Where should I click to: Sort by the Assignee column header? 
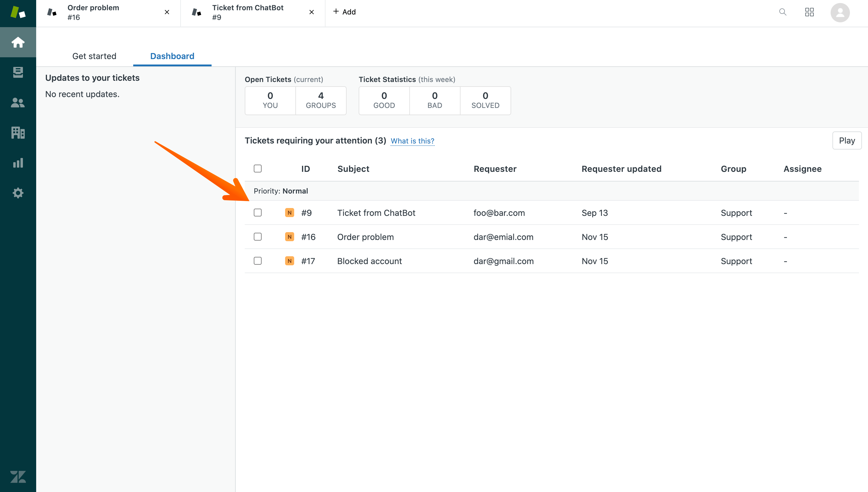803,169
